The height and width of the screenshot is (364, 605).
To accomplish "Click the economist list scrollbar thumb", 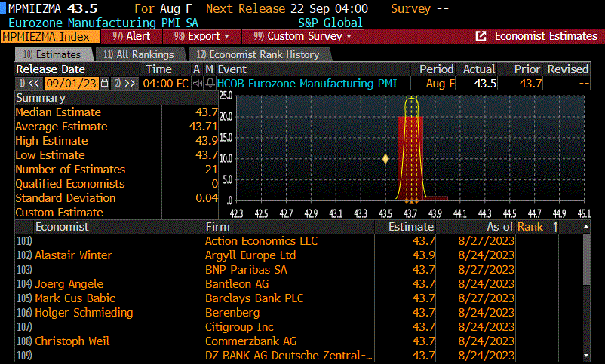I will (586, 259).
